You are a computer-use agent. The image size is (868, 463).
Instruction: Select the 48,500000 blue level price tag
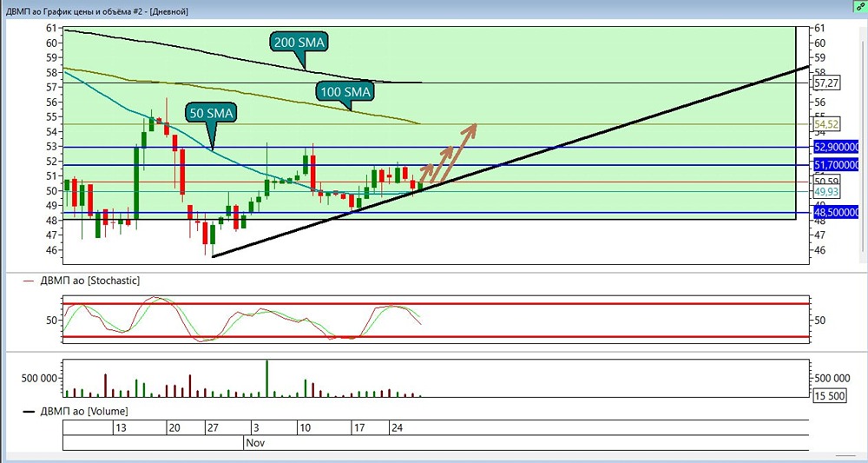(836, 213)
